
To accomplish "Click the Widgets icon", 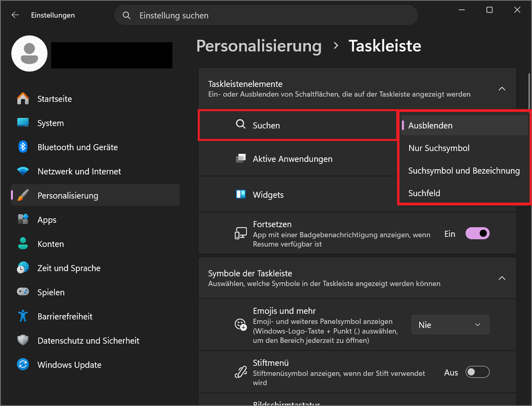I will pyautogui.click(x=241, y=194).
